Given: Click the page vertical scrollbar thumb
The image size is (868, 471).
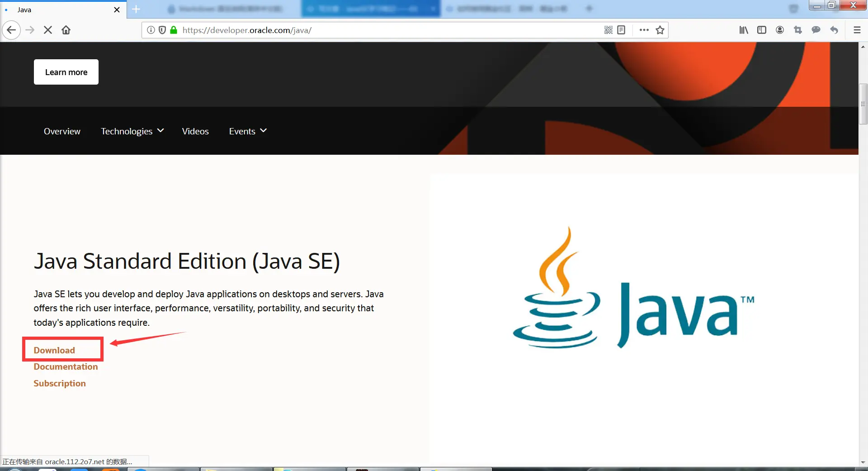Looking at the screenshot, I should pyautogui.click(x=863, y=104).
